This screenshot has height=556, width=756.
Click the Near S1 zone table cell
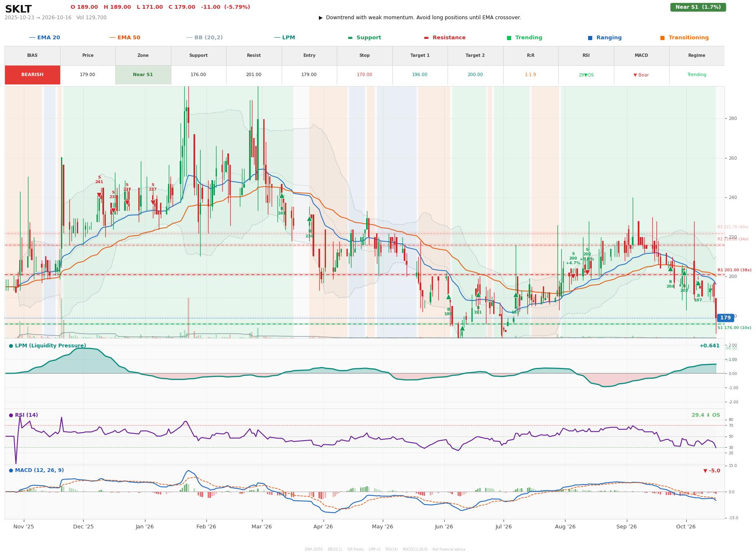pos(143,75)
